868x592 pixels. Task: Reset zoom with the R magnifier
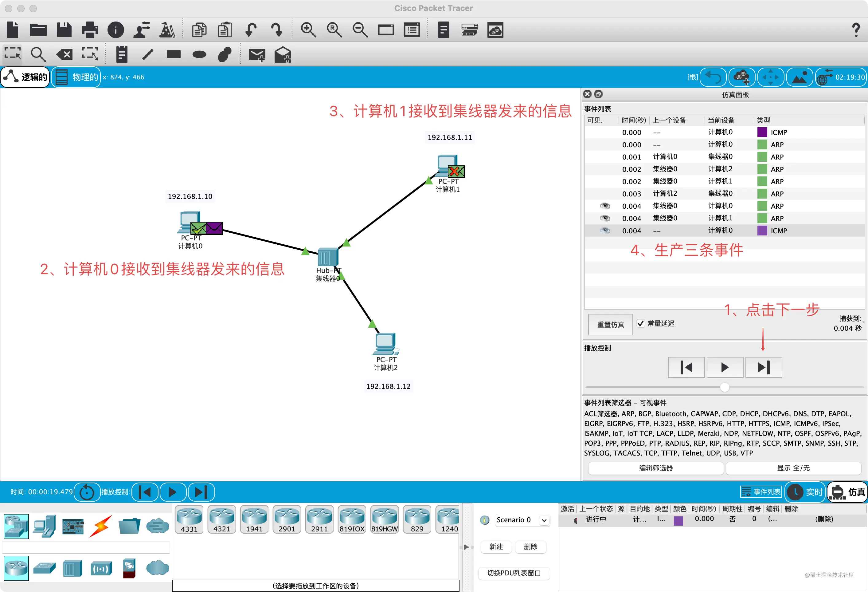click(x=334, y=30)
